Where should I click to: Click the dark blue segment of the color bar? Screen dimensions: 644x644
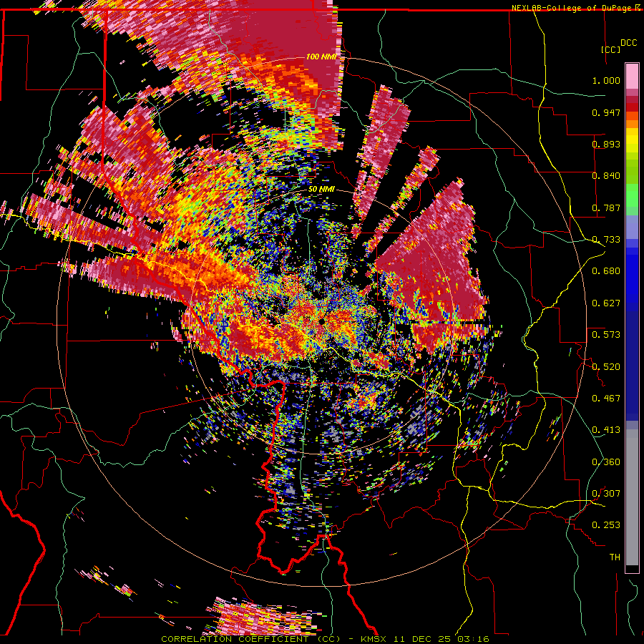(632, 366)
